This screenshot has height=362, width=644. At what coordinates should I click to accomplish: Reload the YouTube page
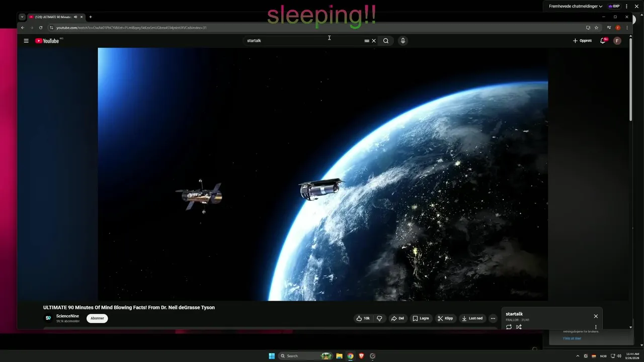coord(41,28)
